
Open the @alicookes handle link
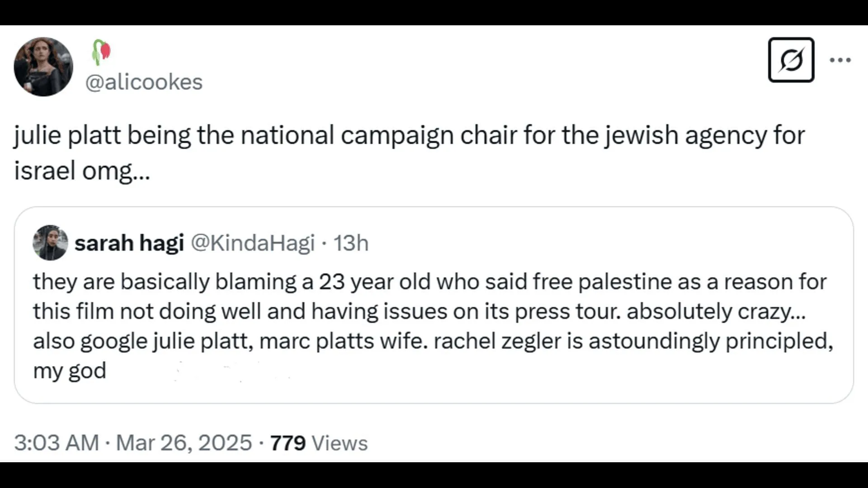(144, 82)
